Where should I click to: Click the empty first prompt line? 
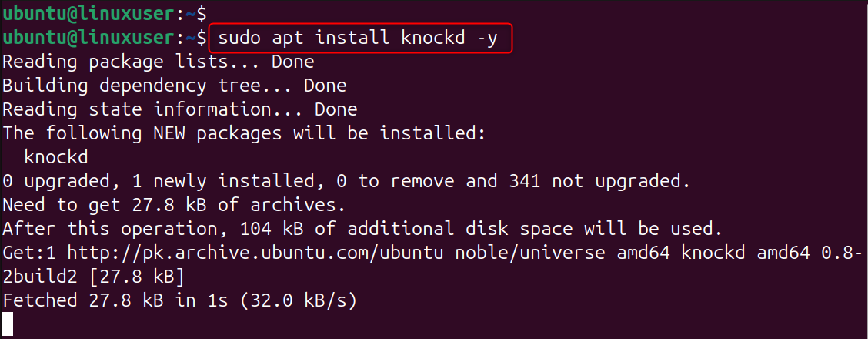point(104,13)
